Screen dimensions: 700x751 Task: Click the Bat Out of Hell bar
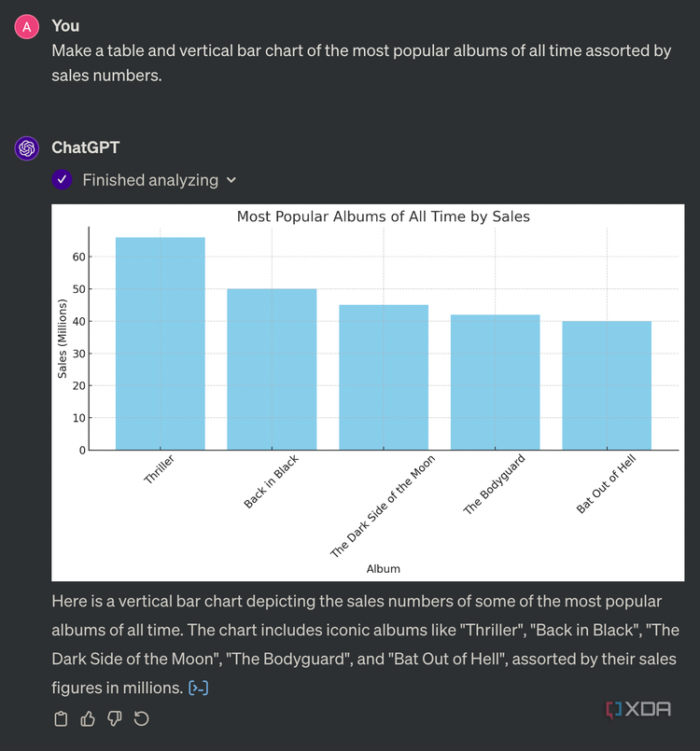[607, 384]
